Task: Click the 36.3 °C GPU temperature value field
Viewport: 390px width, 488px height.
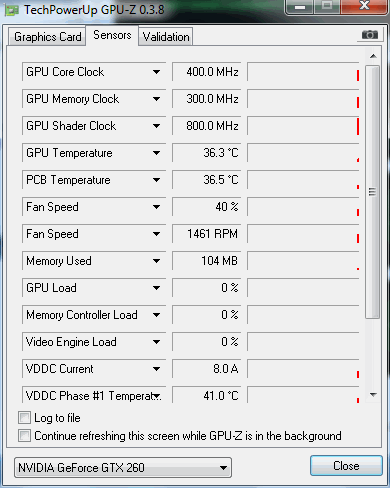Action: point(206,153)
